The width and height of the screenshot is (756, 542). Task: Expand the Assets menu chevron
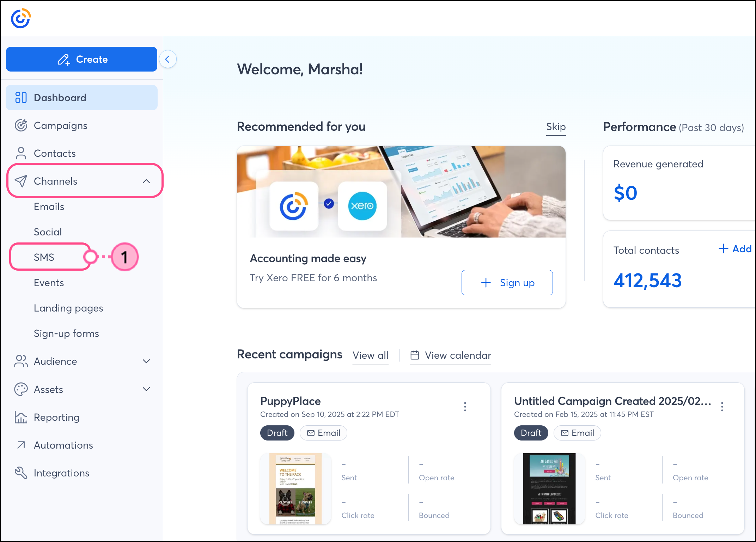point(146,389)
